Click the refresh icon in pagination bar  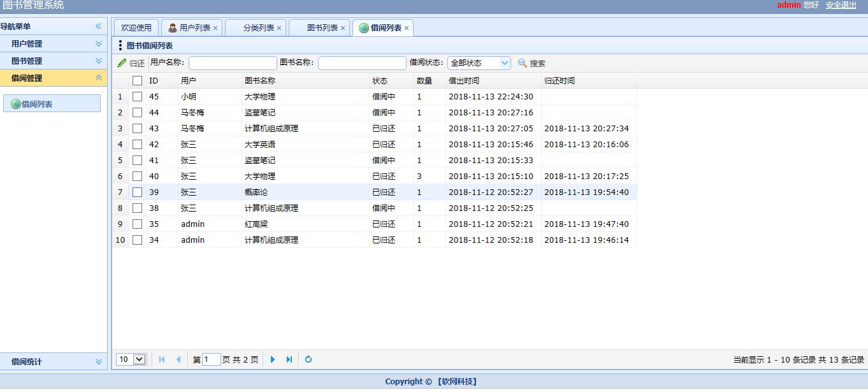coord(308,359)
